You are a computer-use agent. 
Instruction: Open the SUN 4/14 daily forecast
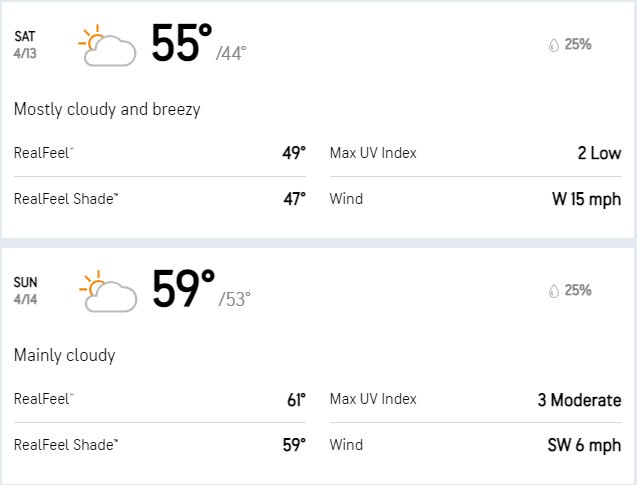click(25, 291)
